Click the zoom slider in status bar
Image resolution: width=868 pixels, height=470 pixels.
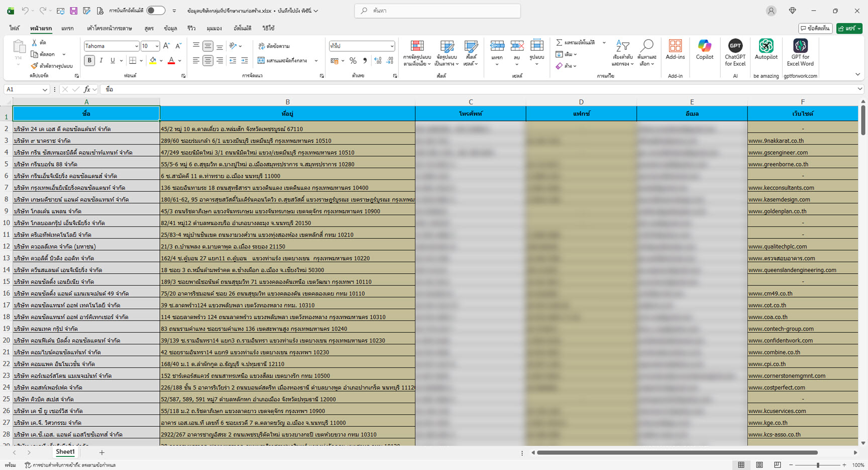[818, 465]
